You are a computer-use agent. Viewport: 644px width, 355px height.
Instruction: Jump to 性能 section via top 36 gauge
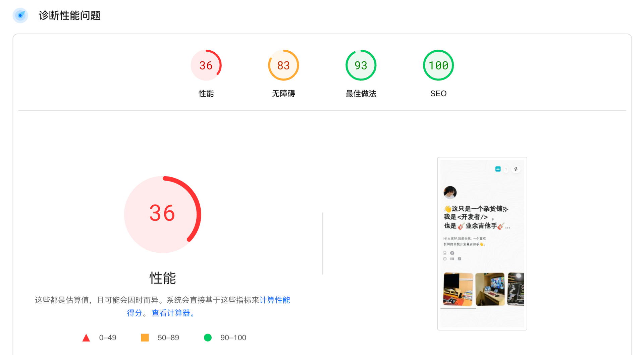206,65
